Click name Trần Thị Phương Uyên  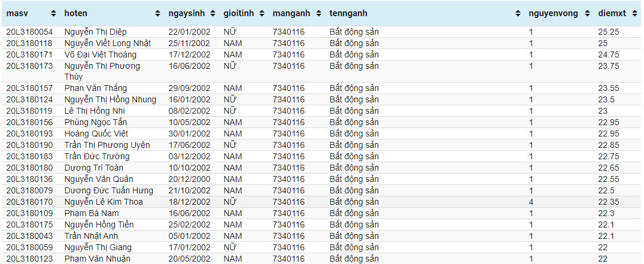(107, 145)
